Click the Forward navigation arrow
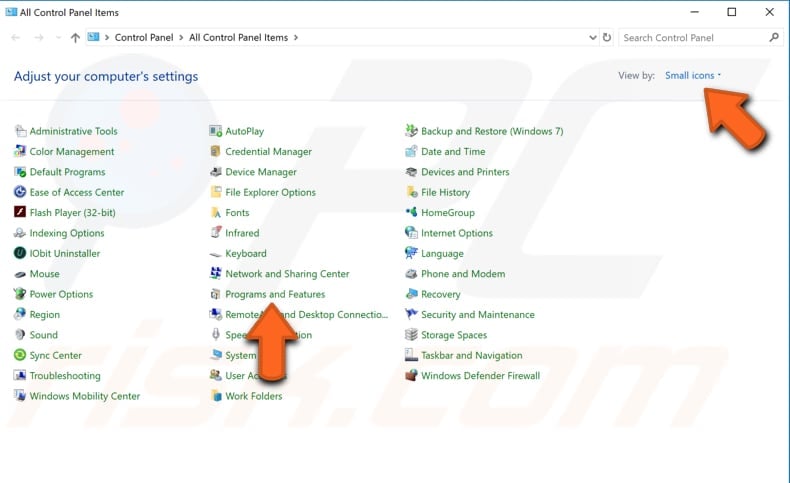790x483 pixels. pyautogui.click(x=39, y=38)
